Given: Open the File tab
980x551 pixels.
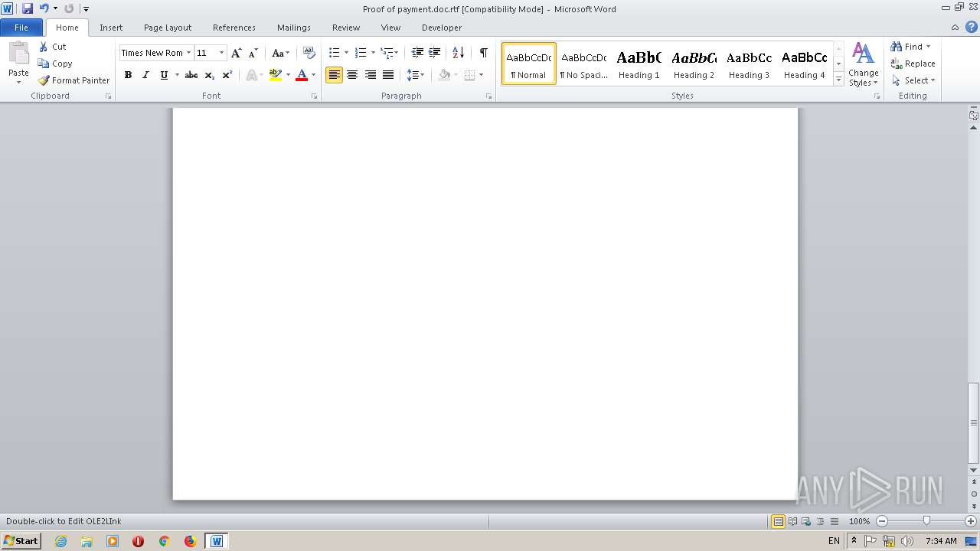Looking at the screenshot, I should [x=21, y=28].
